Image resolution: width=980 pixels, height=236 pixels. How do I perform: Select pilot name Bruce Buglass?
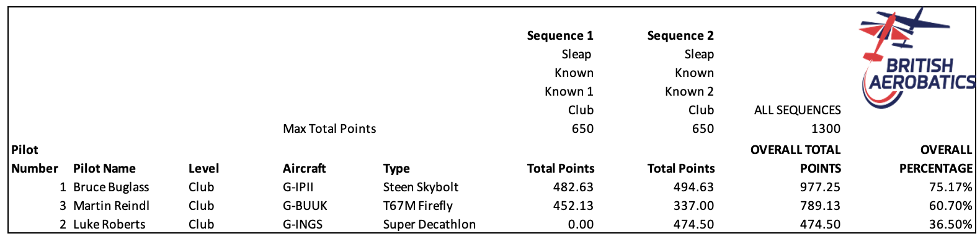(111, 187)
